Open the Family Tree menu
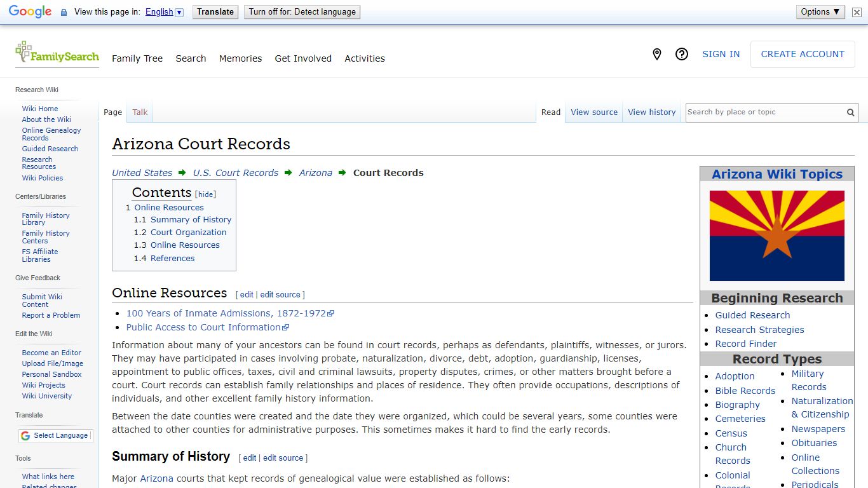Screen dimensions: 868x488 pos(137,58)
